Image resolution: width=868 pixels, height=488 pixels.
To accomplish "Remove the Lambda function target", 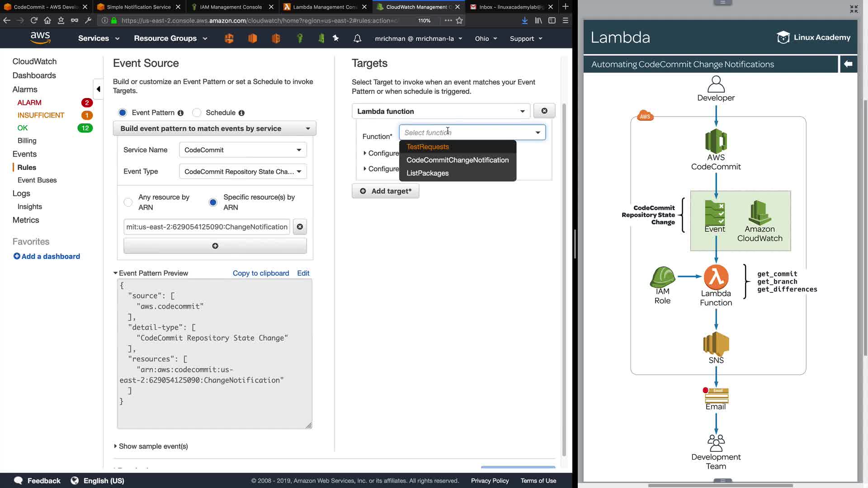I will 544,111.
